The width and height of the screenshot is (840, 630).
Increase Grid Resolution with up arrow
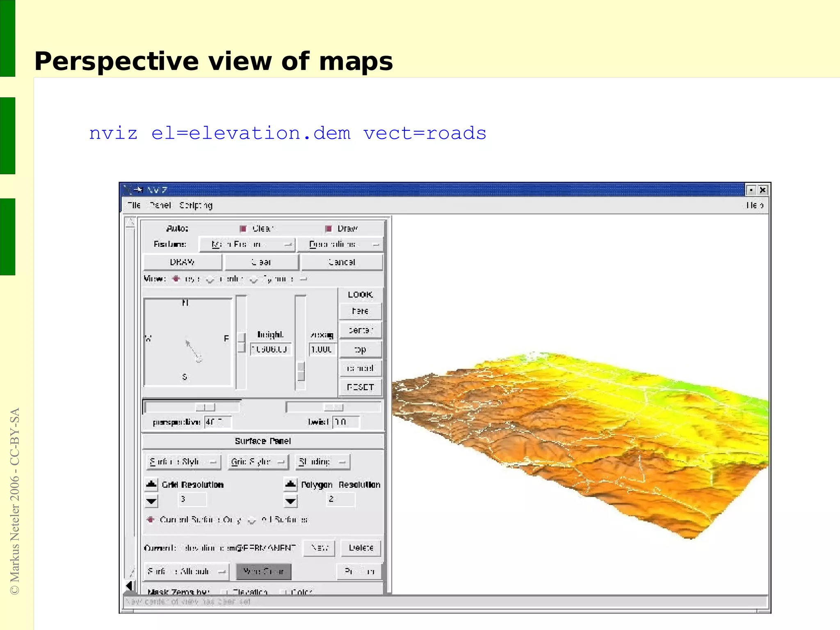(151, 484)
